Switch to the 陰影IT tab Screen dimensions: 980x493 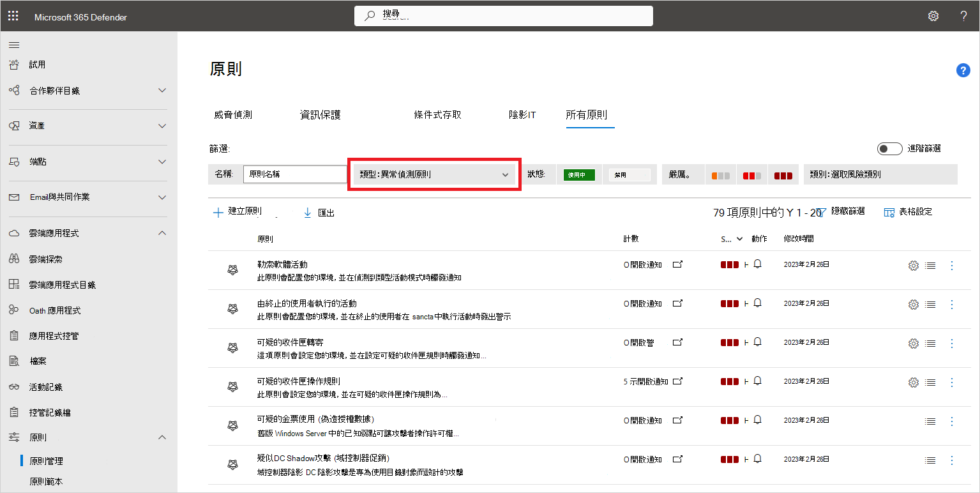[x=522, y=115]
